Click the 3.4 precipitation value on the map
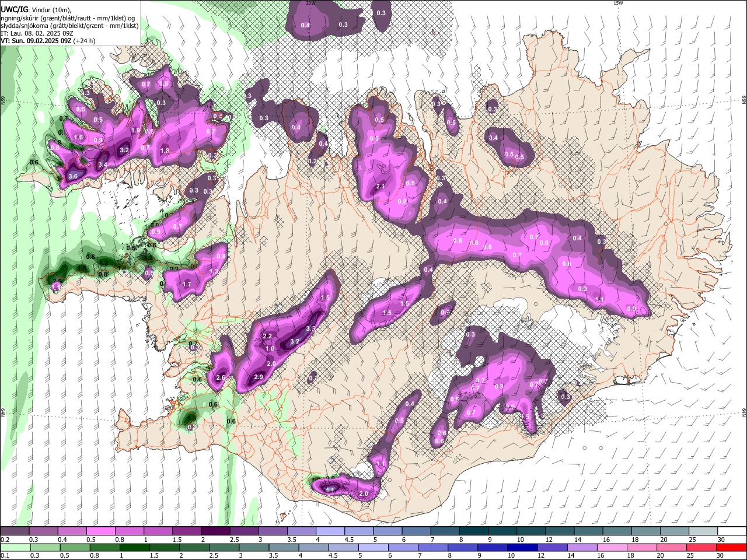The image size is (747, 560). click(103, 165)
